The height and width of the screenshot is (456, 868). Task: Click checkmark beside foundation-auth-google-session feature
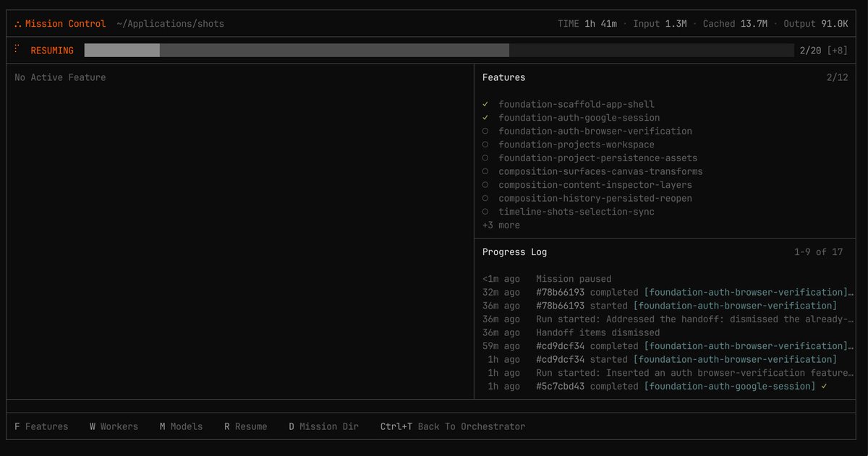(x=485, y=118)
